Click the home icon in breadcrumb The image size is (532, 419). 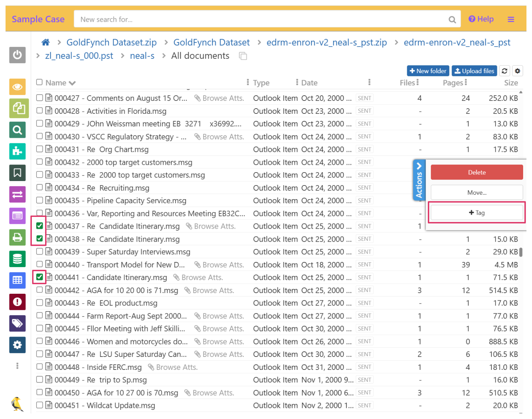(x=45, y=42)
